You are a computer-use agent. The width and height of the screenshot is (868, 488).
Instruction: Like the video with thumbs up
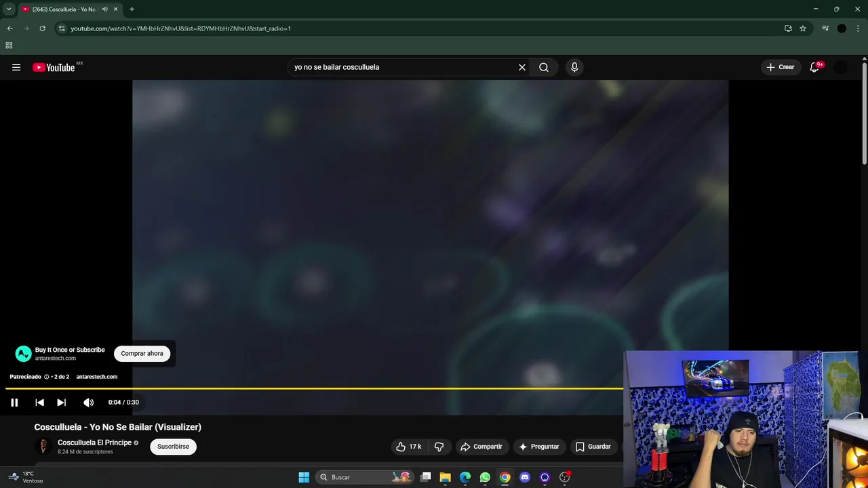(x=409, y=447)
